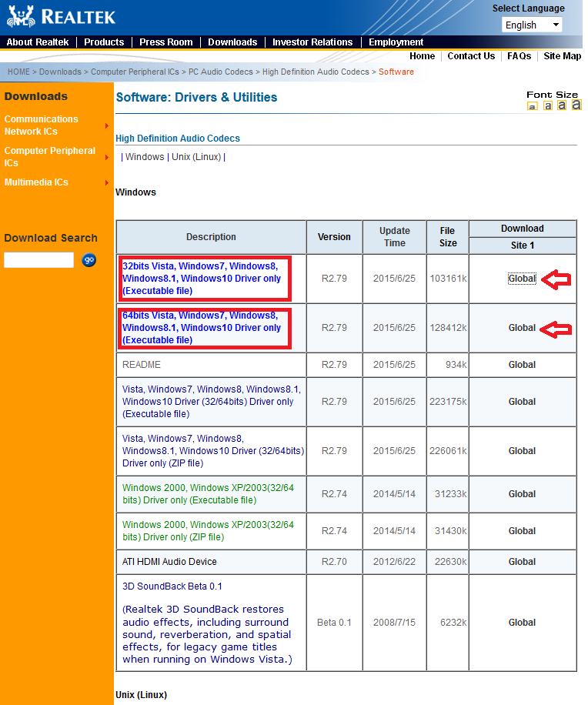Open the 64bits Vista Windows10 driver link
This screenshot has height=705, width=588.
tap(202, 328)
